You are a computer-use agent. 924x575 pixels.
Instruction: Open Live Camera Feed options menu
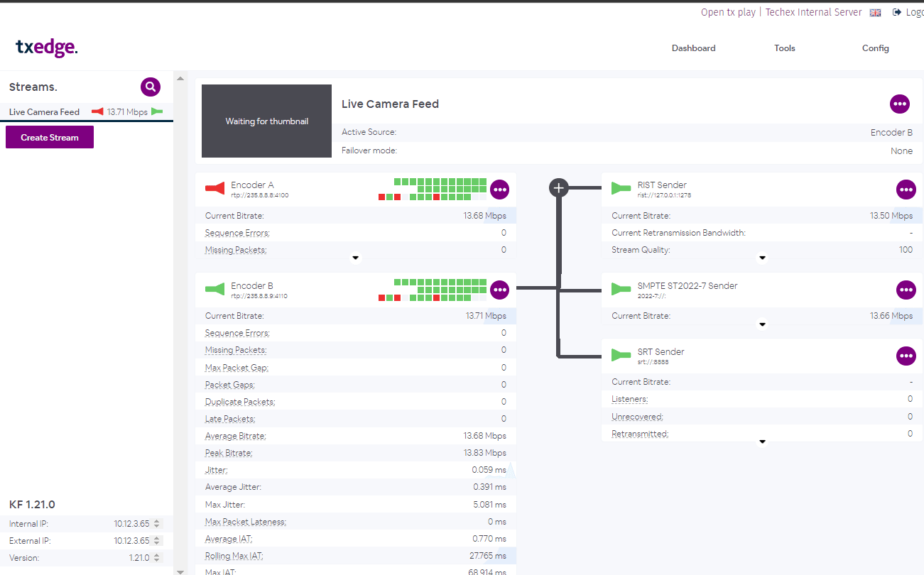point(900,104)
